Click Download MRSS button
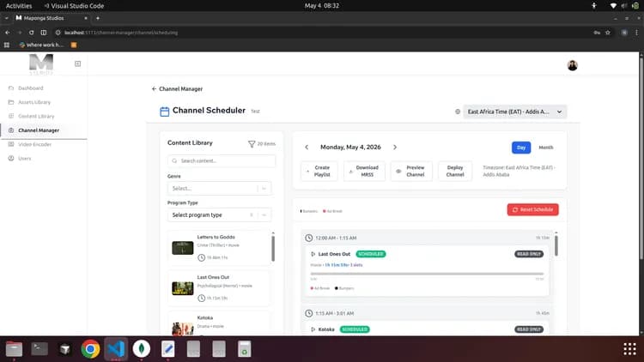The height and width of the screenshot is (362, 644). [x=364, y=172]
